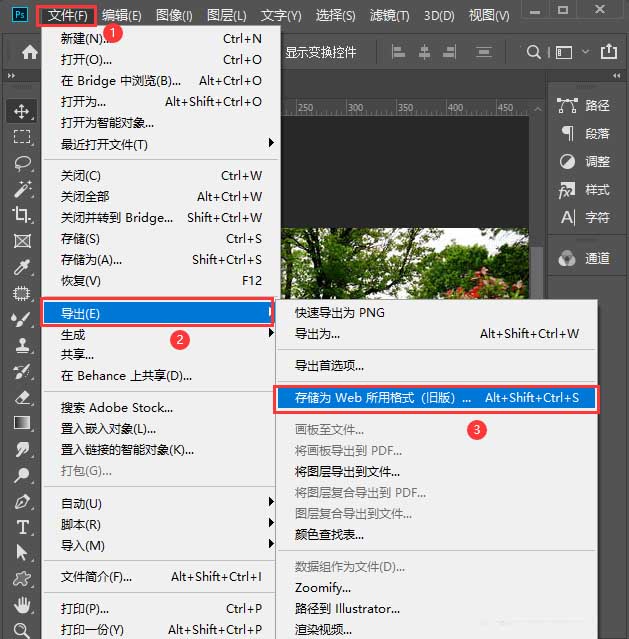Select the Smudge tool
The image size is (629, 639).
coord(21,449)
